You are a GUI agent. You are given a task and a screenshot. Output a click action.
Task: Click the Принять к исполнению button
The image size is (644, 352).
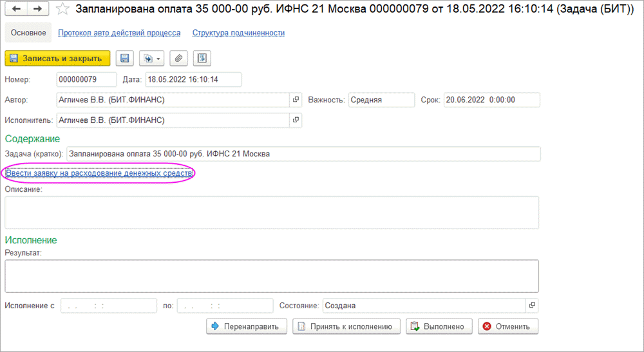(x=346, y=326)
